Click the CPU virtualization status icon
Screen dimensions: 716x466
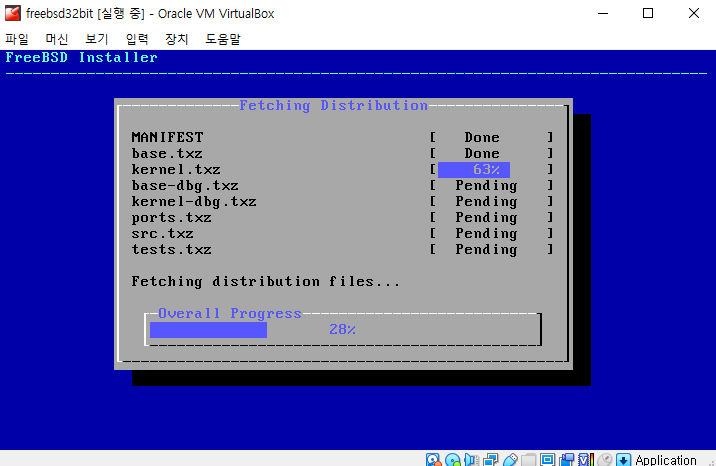586,460
